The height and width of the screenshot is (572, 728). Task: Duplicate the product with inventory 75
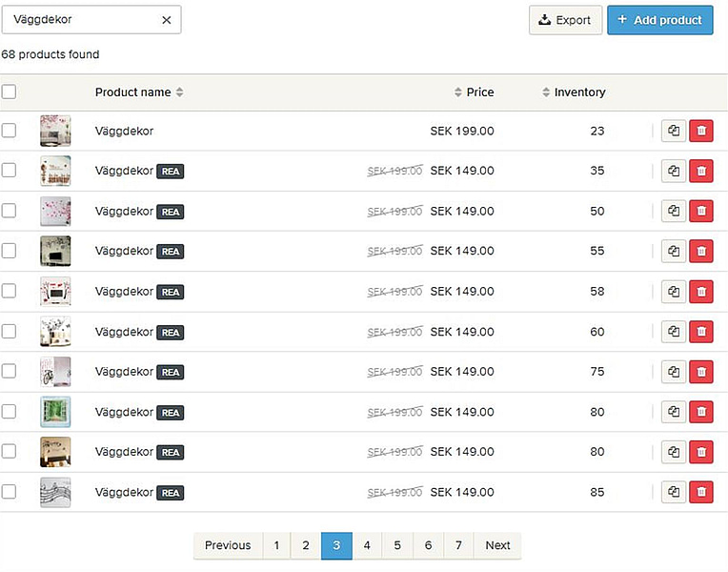click(x=674, y=372)
